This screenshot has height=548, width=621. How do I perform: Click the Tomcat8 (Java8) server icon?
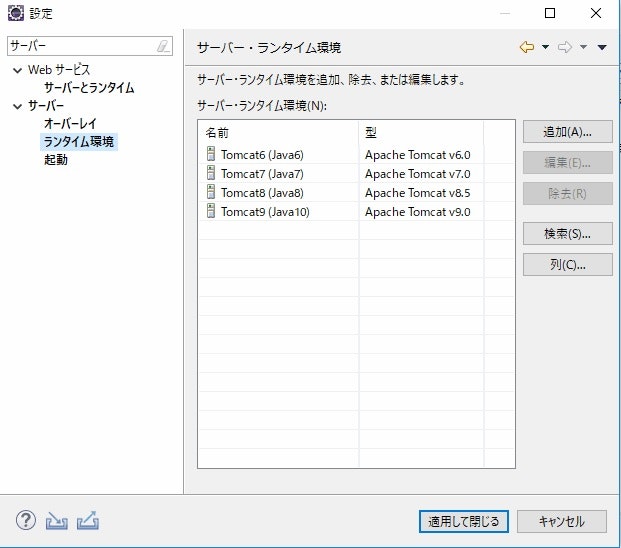click(211, 192)
